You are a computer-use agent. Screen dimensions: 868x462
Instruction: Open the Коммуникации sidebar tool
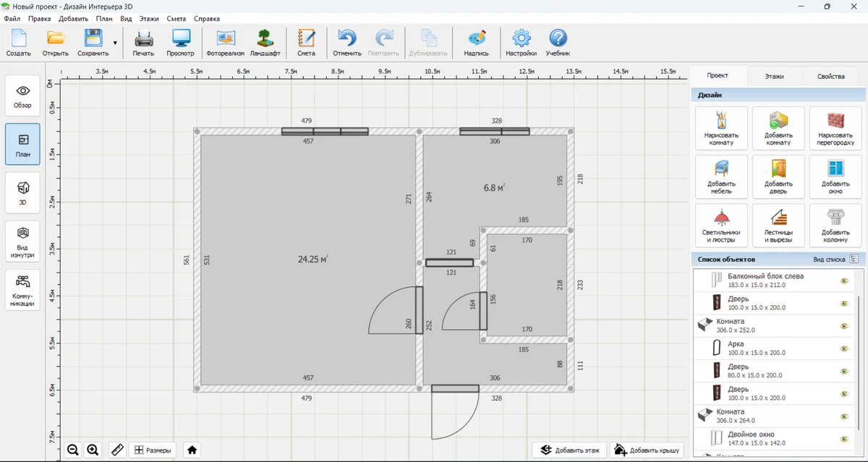[x=23, y=290]
